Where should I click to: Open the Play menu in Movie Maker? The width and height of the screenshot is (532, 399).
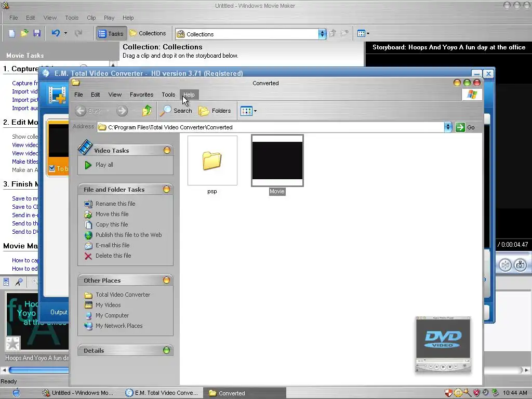tap(109, 18)
